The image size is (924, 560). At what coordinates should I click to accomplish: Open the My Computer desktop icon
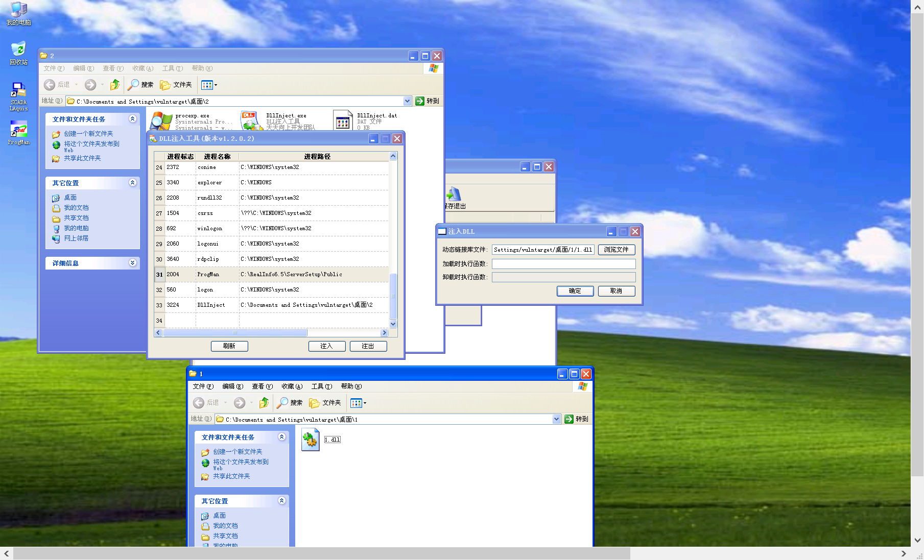point(18,13)
